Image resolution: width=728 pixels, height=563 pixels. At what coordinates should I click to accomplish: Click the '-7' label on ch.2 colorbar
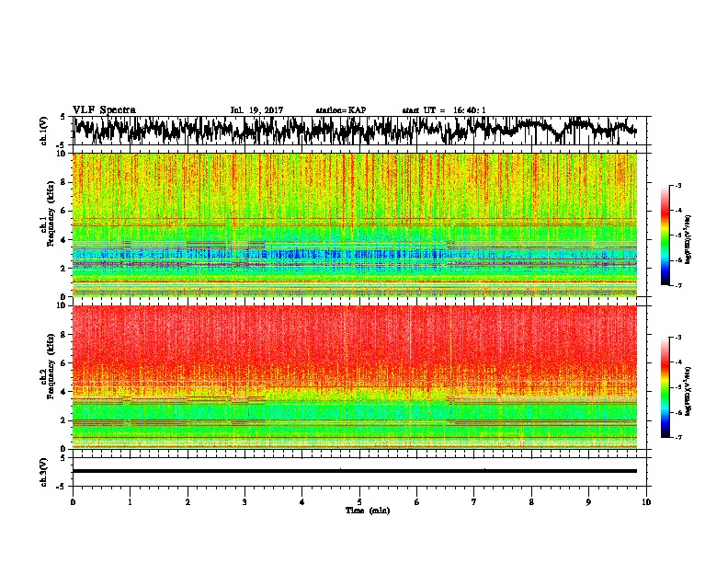678,437
